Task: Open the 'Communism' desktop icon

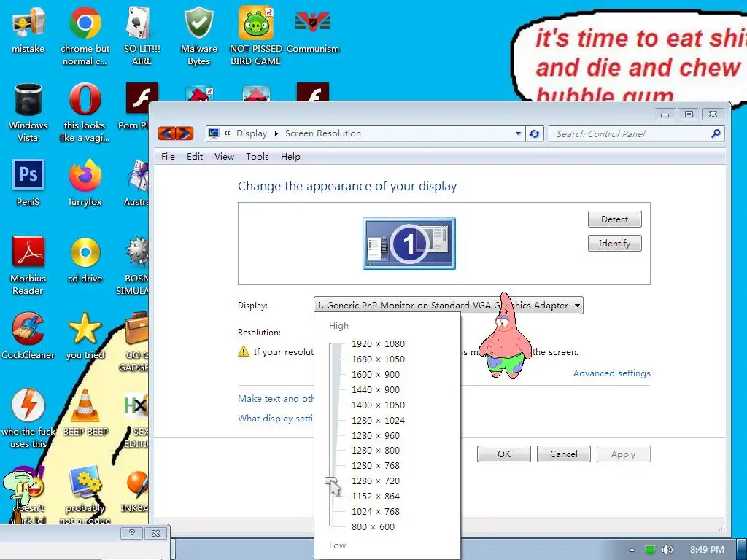Action: pyautogui.click(x=313, y=30)
